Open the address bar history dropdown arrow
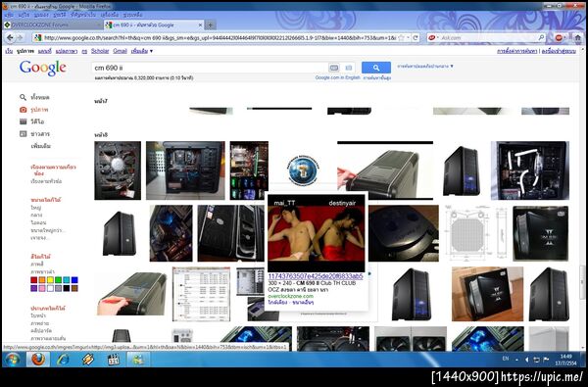Screen dimensions: 588x387 (x=408, y=37)
